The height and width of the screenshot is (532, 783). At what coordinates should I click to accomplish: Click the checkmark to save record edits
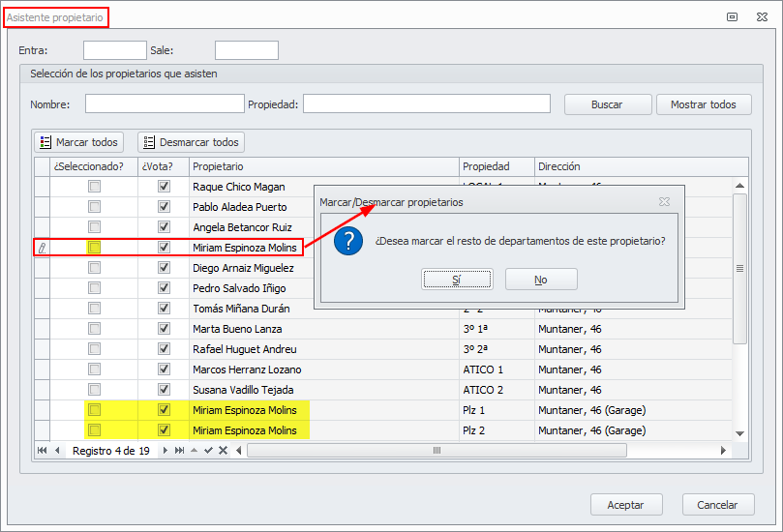(208, 451)
